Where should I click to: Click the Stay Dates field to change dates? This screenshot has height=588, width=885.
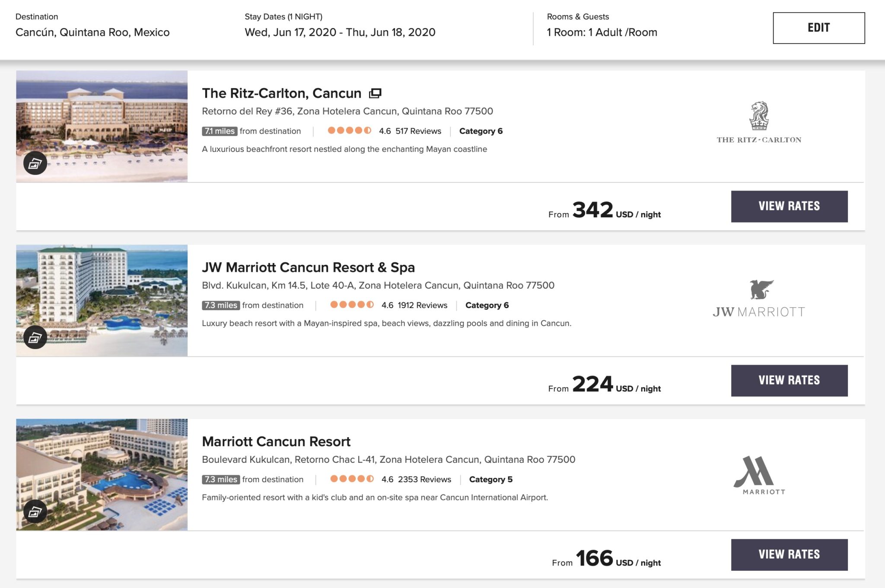tap(339, 32)
